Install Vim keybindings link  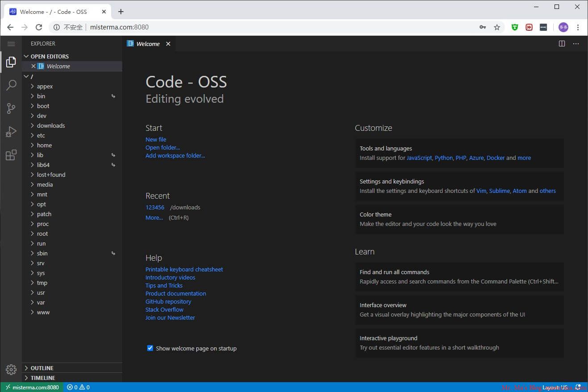coord(481,191)
